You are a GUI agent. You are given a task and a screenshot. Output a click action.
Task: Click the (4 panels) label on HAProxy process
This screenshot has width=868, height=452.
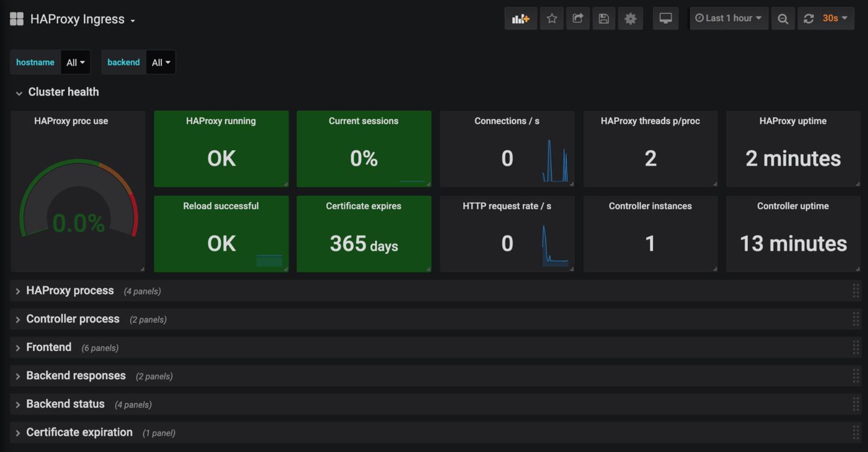(142, 292)
